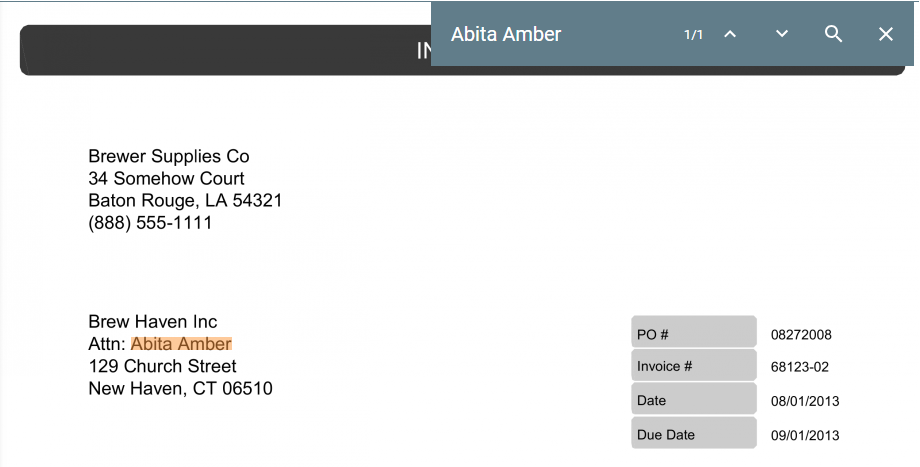The height and width of the screenshot is (467, 920).
Task: Click the magnifier search icon
Action: tap(833, 34)
